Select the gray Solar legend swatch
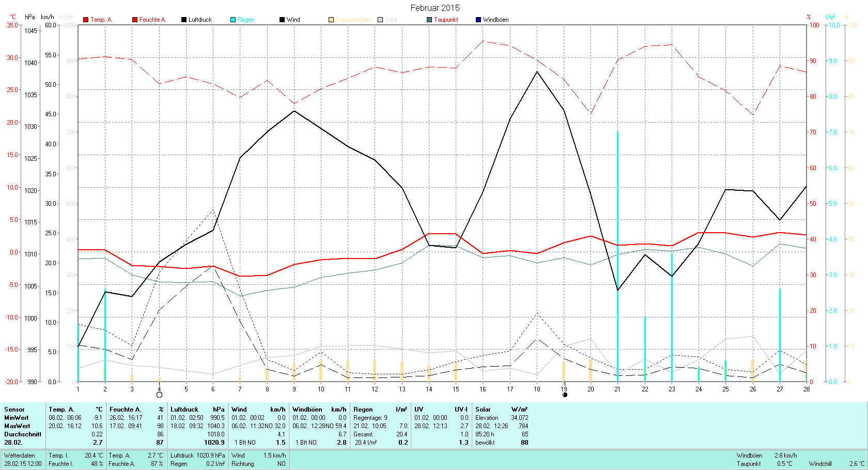 (x=380, y=20)
